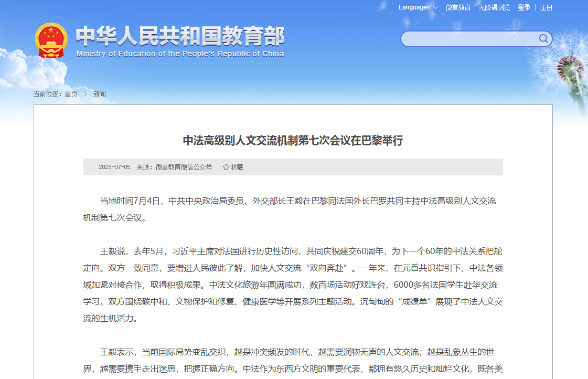
Task: Toggle 无障碍浏览 accessibility mode
Action: click(494, 7)
